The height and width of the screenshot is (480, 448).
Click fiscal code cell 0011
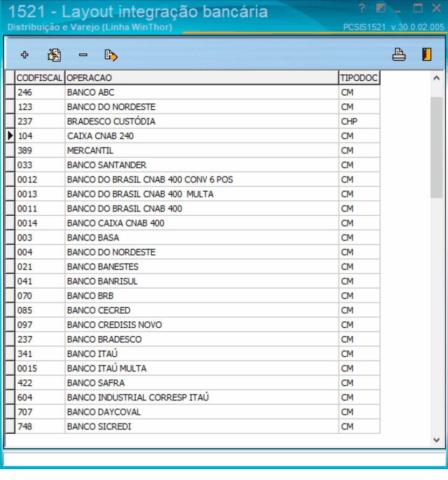coord(40,209)
